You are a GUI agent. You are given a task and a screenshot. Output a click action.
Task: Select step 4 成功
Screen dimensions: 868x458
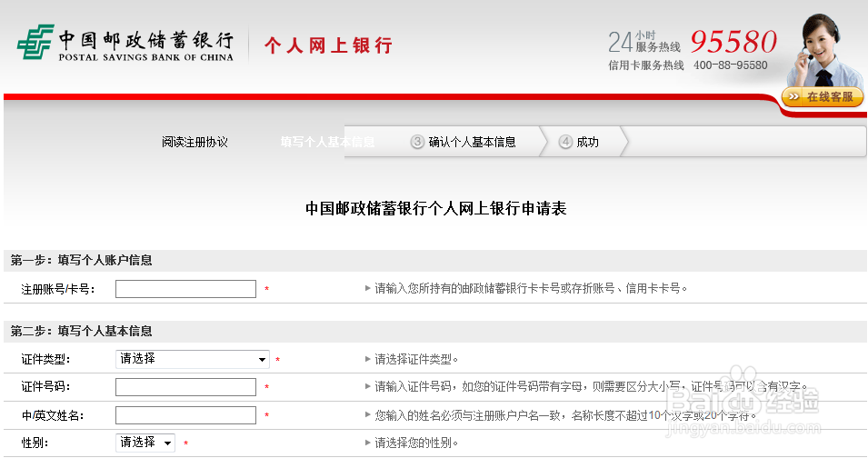click(x=587, y=142)
